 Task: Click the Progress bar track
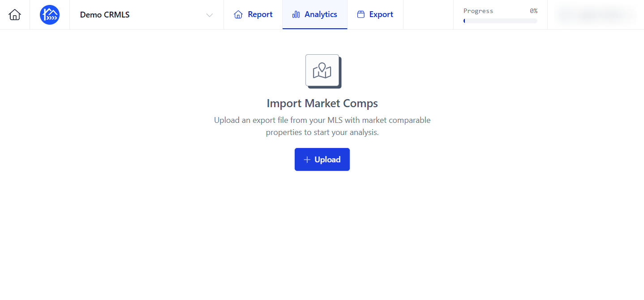[500, 21]
